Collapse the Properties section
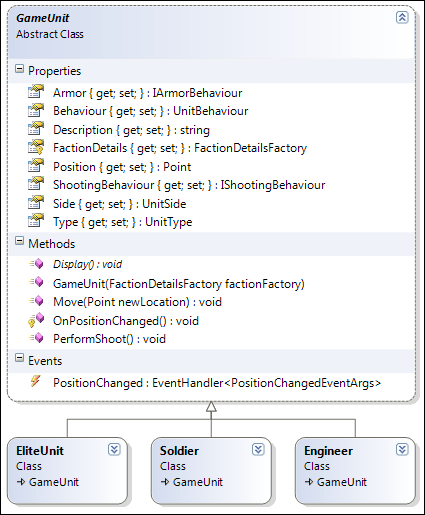The height and width of the screenshot is (515, 425). coord(20,69)
